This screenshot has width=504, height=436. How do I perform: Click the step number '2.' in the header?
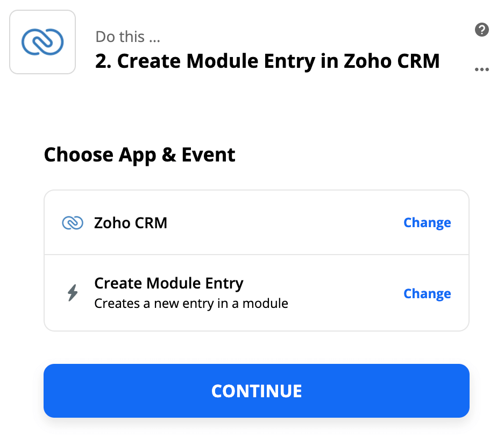(x=103, y=61)
